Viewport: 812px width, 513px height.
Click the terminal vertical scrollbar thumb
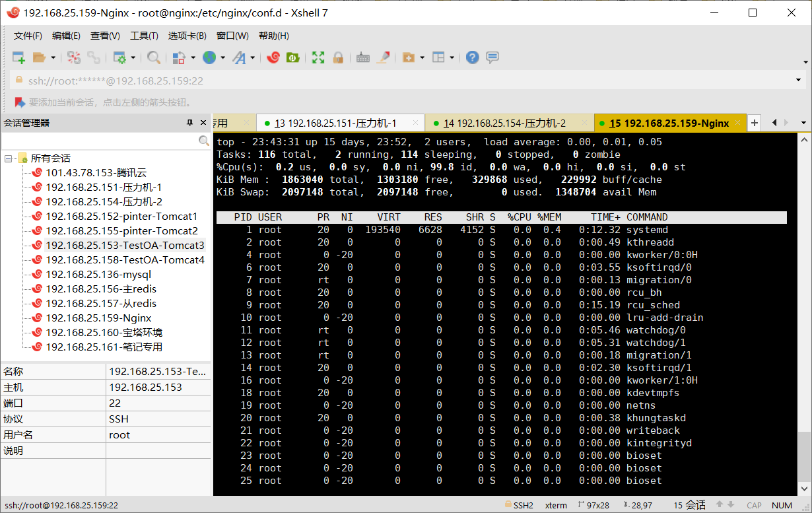pyautogui.click(x=803, y=458)
